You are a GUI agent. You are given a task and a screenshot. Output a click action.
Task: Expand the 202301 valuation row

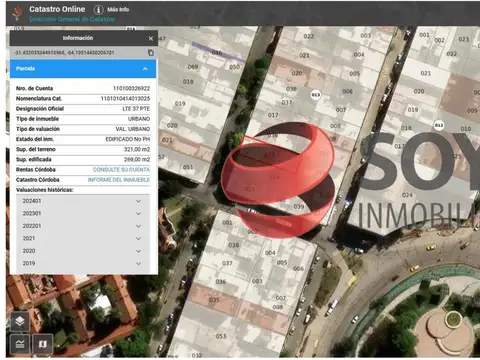click(x=83, y=213)
